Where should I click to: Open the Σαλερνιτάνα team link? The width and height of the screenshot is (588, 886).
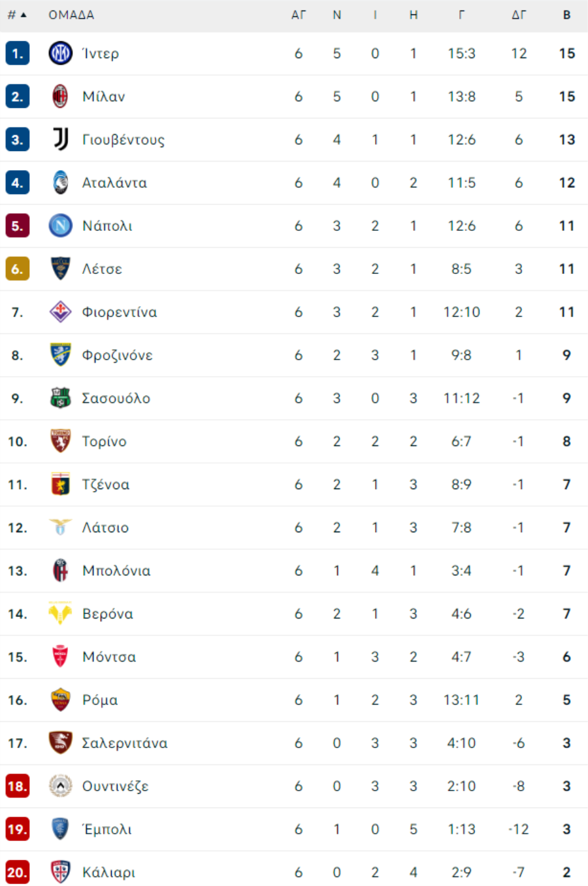pos(125,743)
